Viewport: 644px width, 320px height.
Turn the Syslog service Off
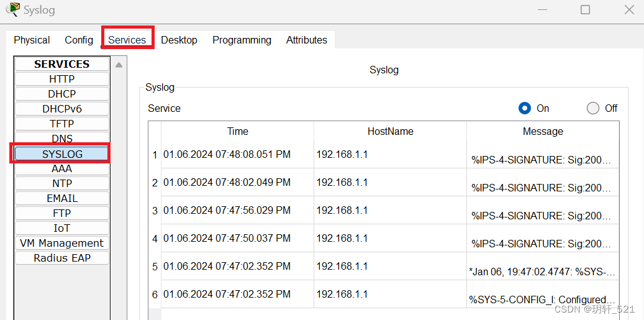pos(593,109)
